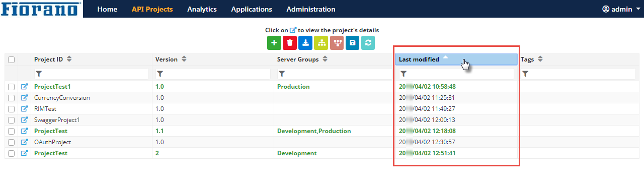Viewport: 644px width, 184px height.
Task: Open details of CurrencyConversion via its link icon
Action: (x=24, y=98)
